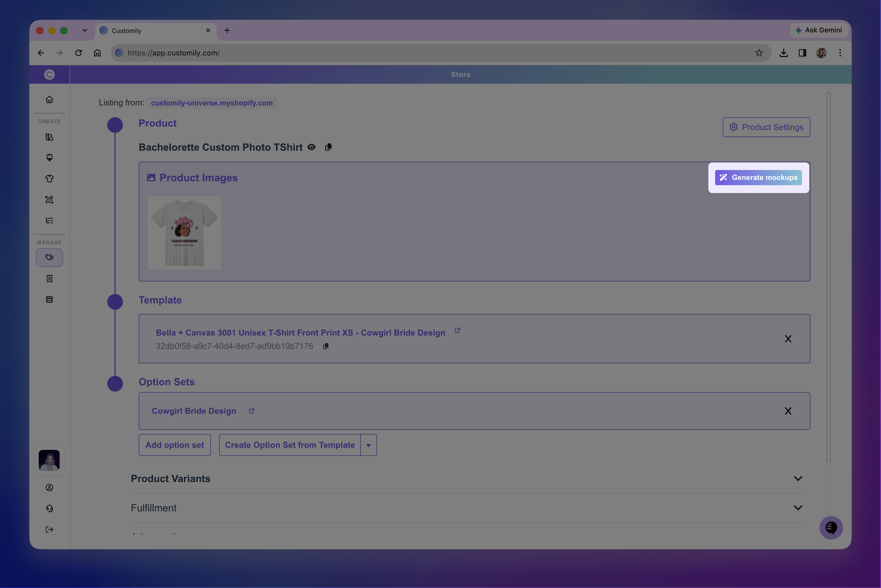Viewport: 881px width, 588px height.
Task: Click the logout icon in the sidebar
Action: (x=49, y=529)
